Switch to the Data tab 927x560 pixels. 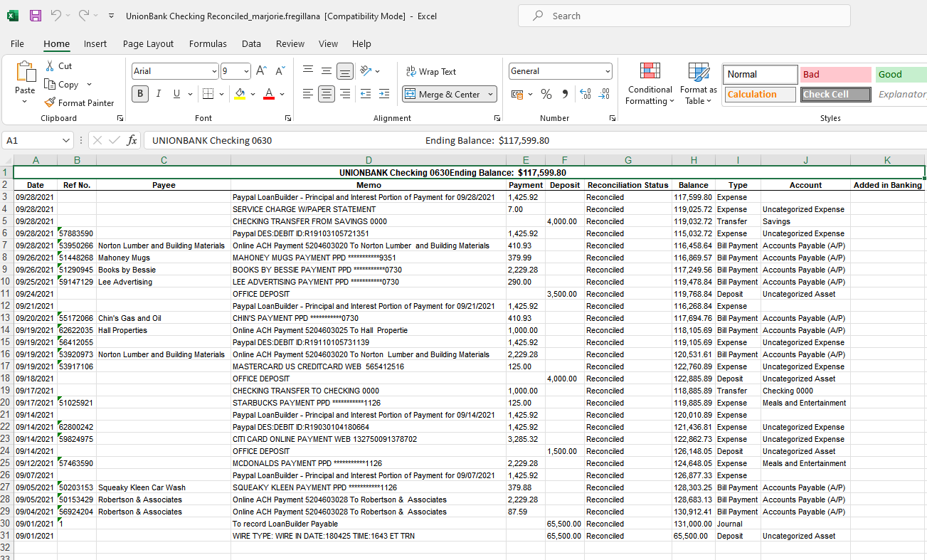(x=251, y=44)
